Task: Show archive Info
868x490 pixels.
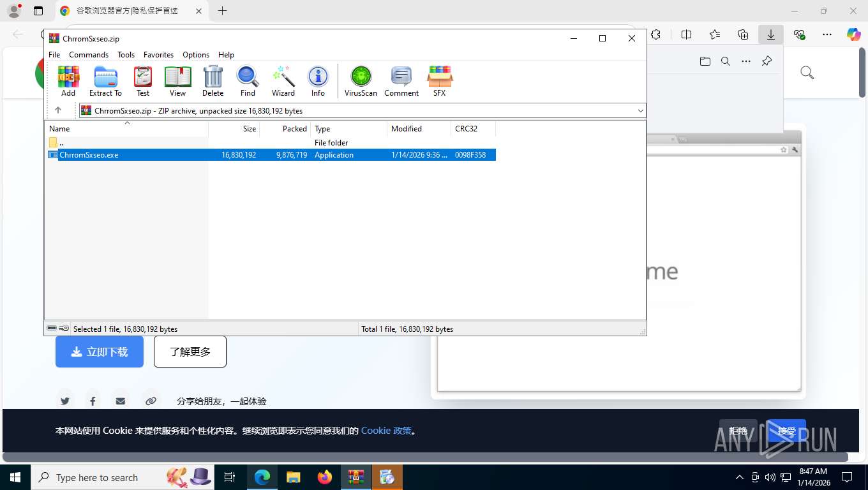Action: 318,81
